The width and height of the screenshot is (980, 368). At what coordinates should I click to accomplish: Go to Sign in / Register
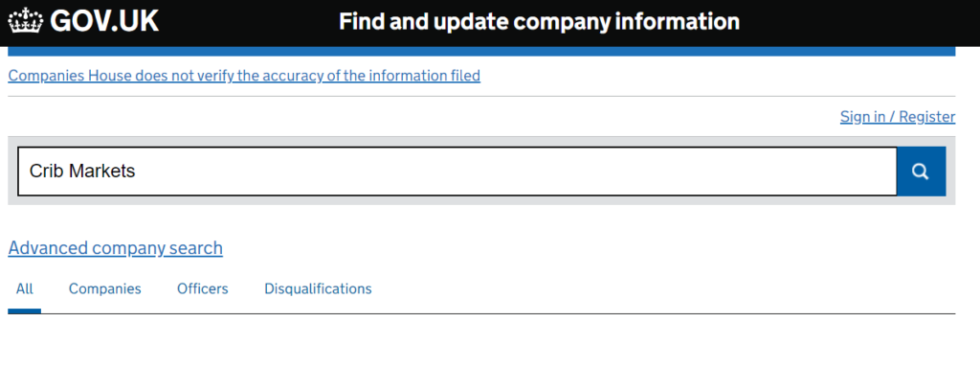(x=898, y=117)
